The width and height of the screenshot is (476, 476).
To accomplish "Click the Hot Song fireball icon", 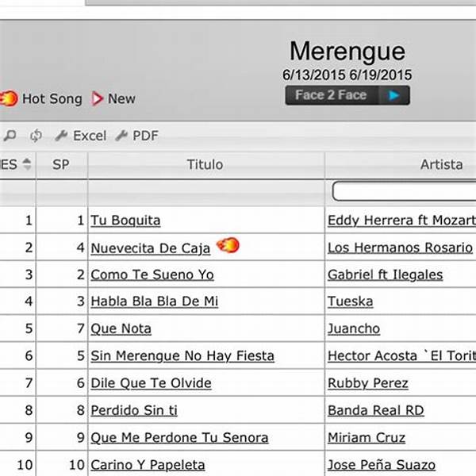I will 9,98.
